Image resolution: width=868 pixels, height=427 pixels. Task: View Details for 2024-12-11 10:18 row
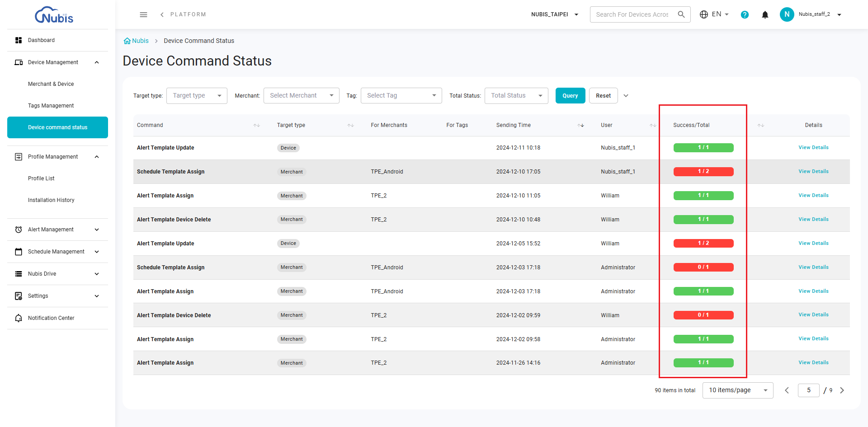pos(813,148)
